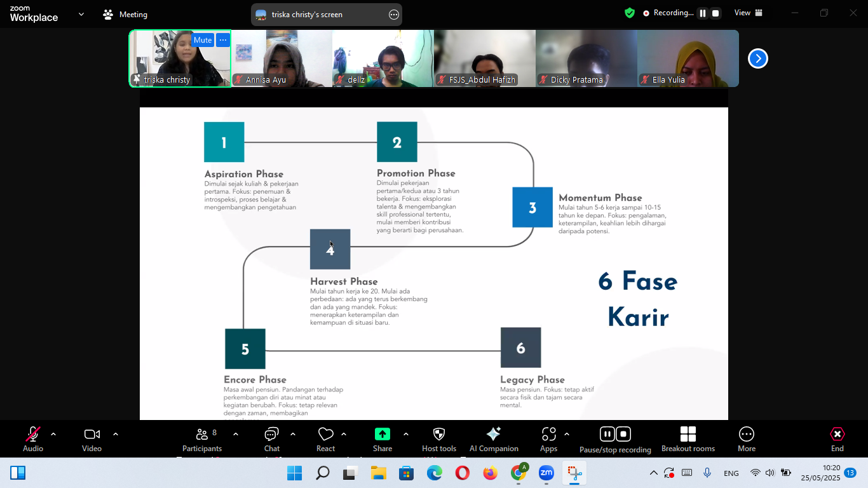Click the red End meeting button
The height and width of the screenshot is (488, 868).
[837, 439]
